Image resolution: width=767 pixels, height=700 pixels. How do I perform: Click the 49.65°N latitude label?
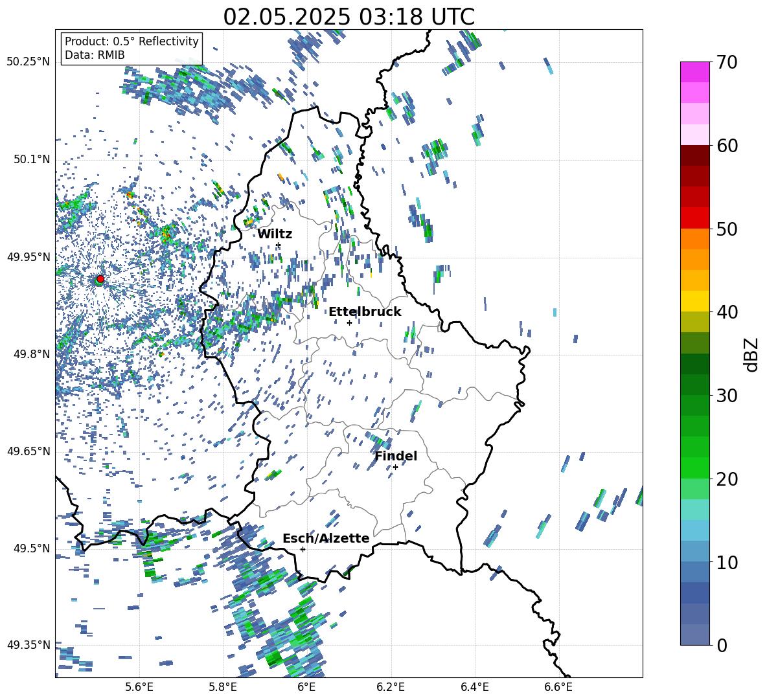pos(29,451)
